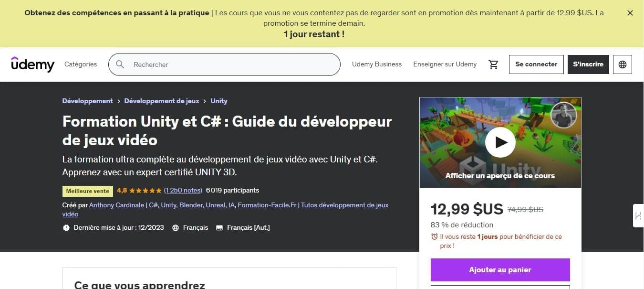Go to Unity breadcrumb

[219, 101]
